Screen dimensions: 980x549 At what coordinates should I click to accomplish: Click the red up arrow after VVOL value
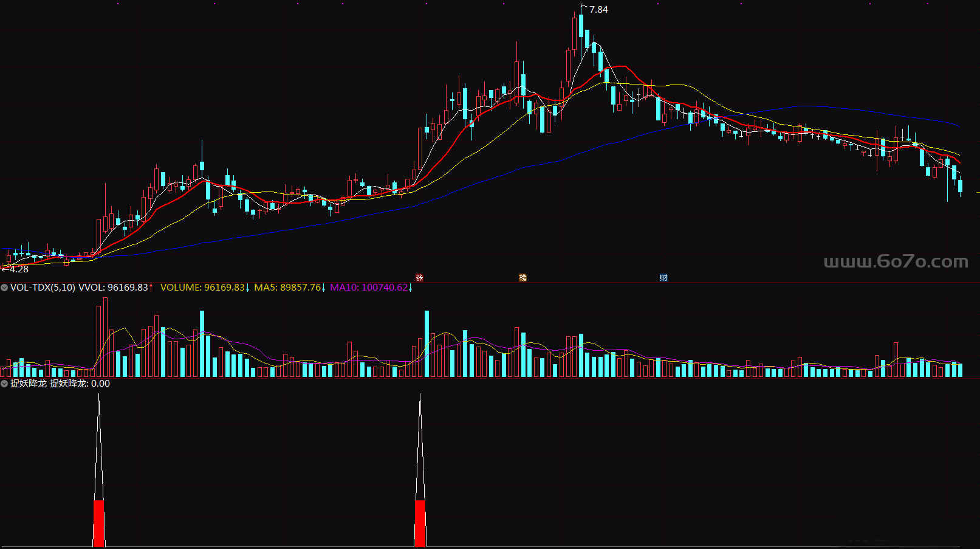tap(151, 288)
